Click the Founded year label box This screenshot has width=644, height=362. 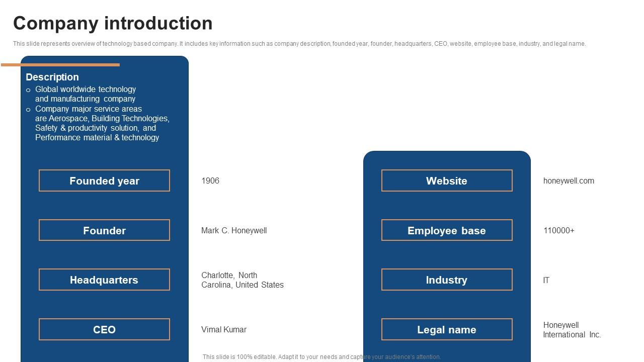[104, 180]
